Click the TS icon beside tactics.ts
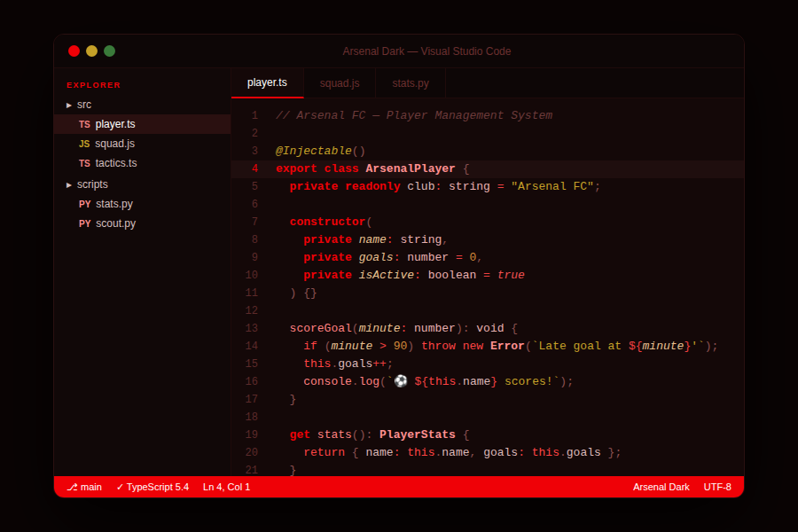Image resolution: width=798 pixels, height=532 pixels. (x=84, y=163)
